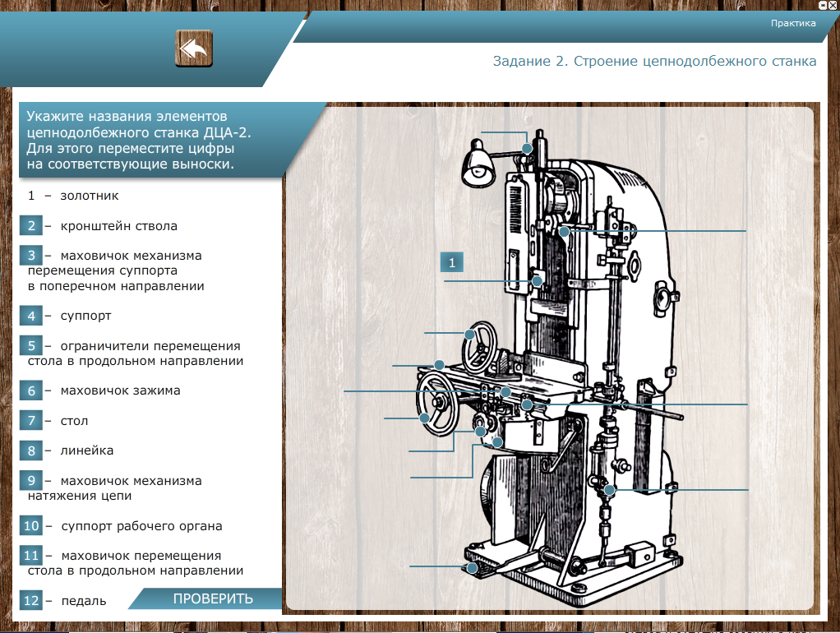Choose number tile 11 in the list

[x=31, y=556]
